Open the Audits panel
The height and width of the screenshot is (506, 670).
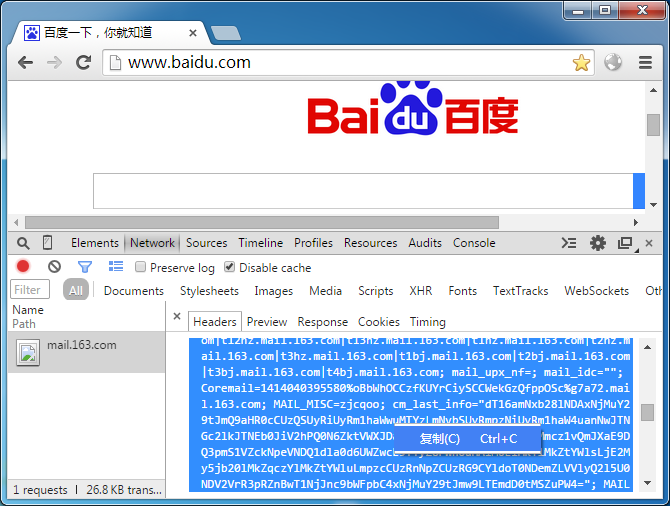pyautogui.click(x=425, y=243)
